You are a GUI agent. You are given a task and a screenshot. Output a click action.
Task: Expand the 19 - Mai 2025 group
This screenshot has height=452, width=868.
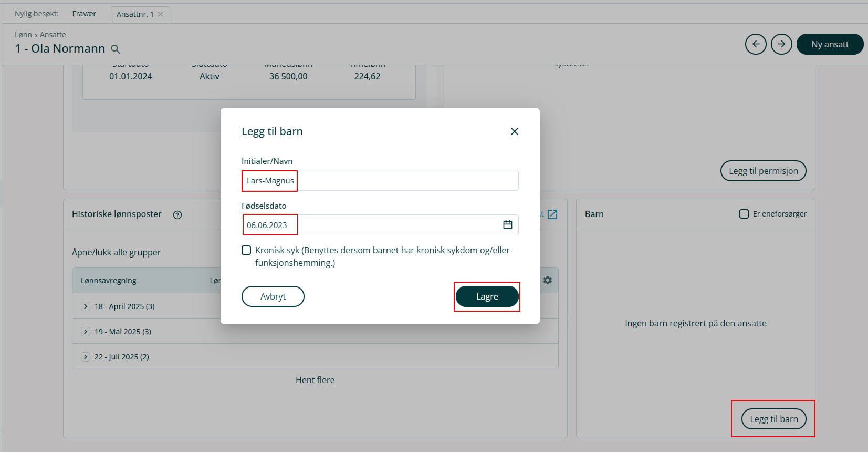pyautogui.click(x=86, y=332)
